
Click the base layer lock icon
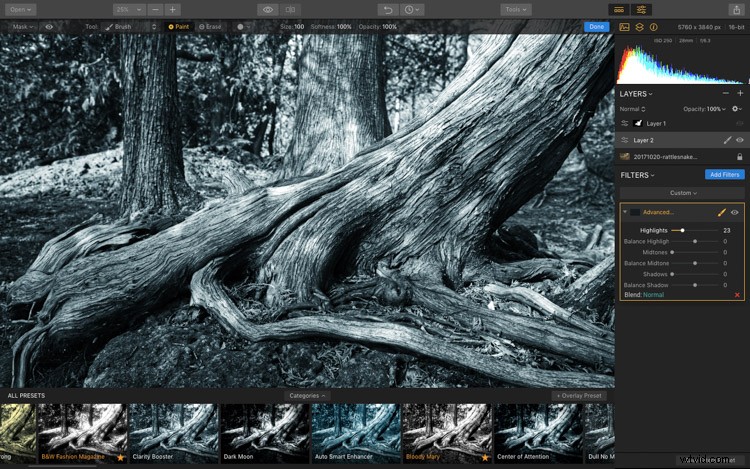[x=740, y=157]
